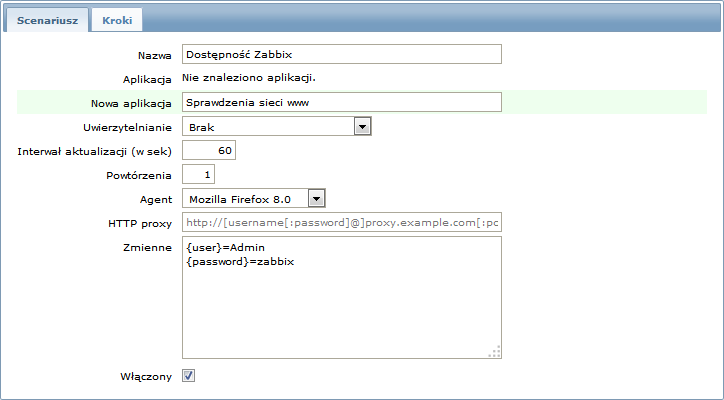Viewport: 724px width, 400px height.
Task: Click the Mozilla Firefox 8.0 agent selector
Action: pyautogui.click(x=253, y=199)
